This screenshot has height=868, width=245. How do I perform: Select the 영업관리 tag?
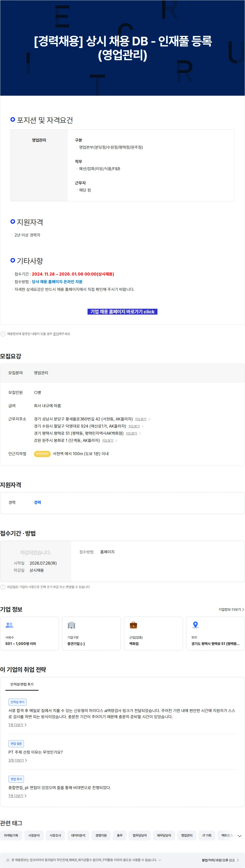(x=187, y=835)
